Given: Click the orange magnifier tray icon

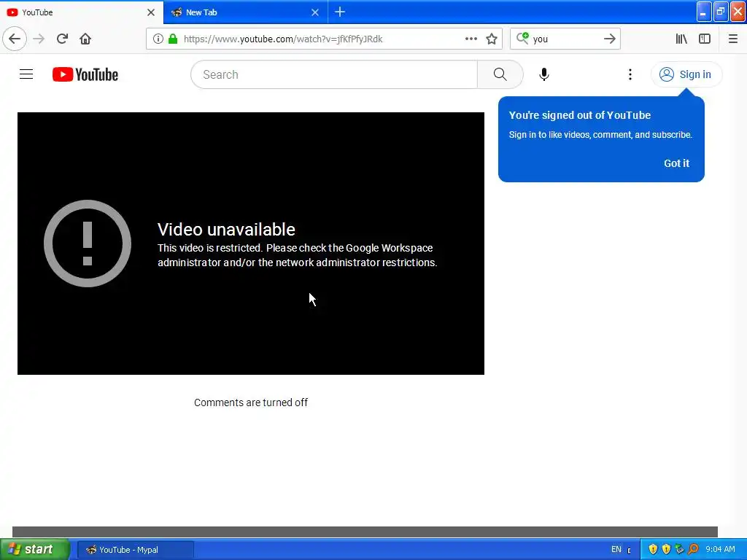Looking at the screenshot, I should point(693,550).
